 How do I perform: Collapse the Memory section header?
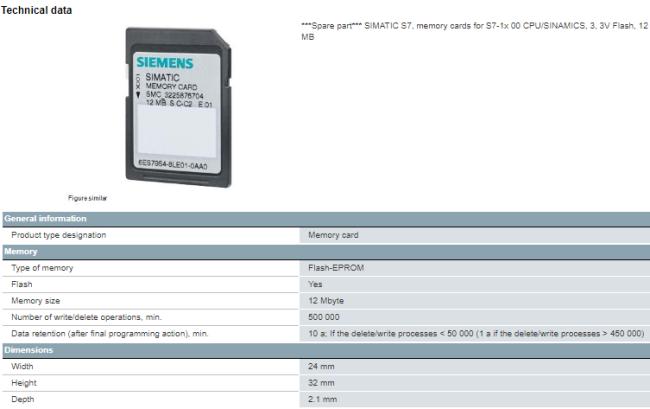(x=24, y=251)
